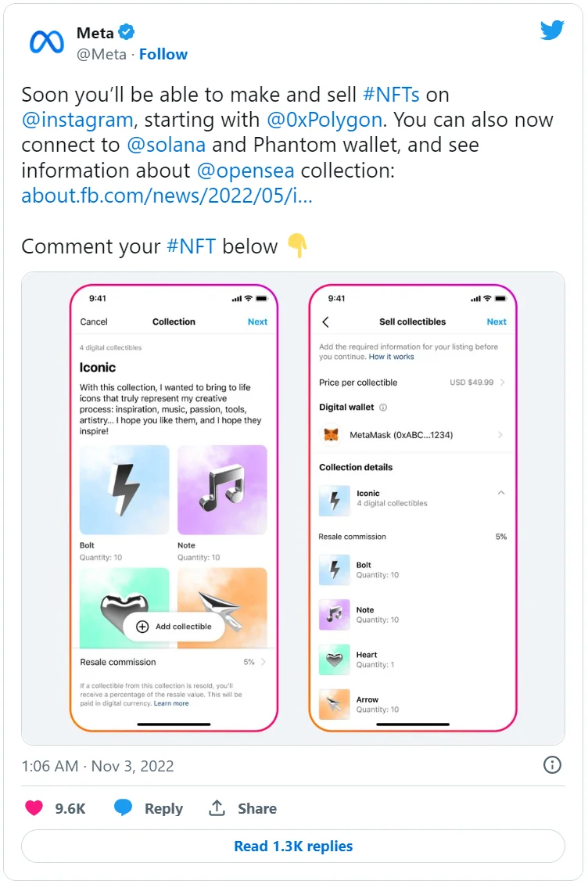Like the tweet with heart icon
The width and height of the screenshot is (588, 888).
pyautogui.click(x=34, y=808)
